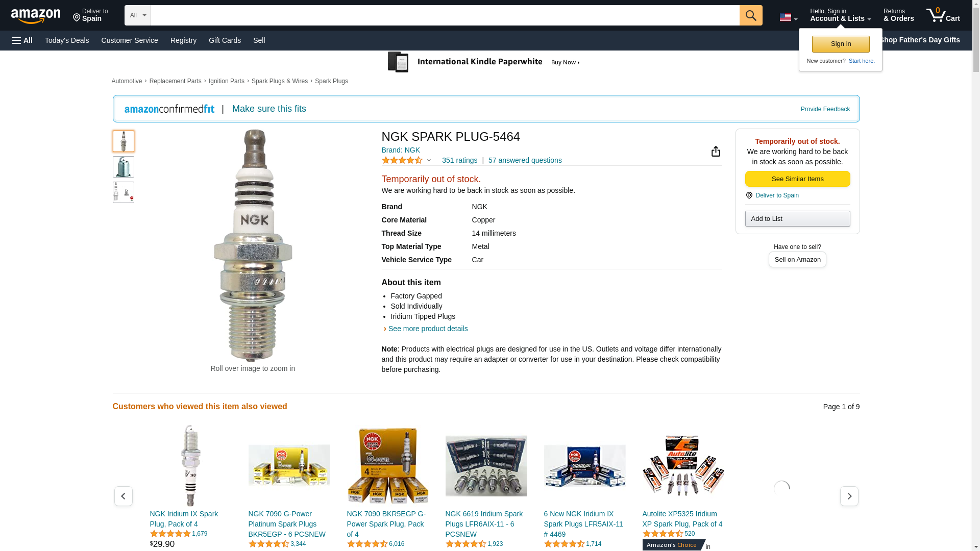This screenshot has height=551, width=980.
Task: Open the search category All dropdown
Action: click(x=137, y=15)
